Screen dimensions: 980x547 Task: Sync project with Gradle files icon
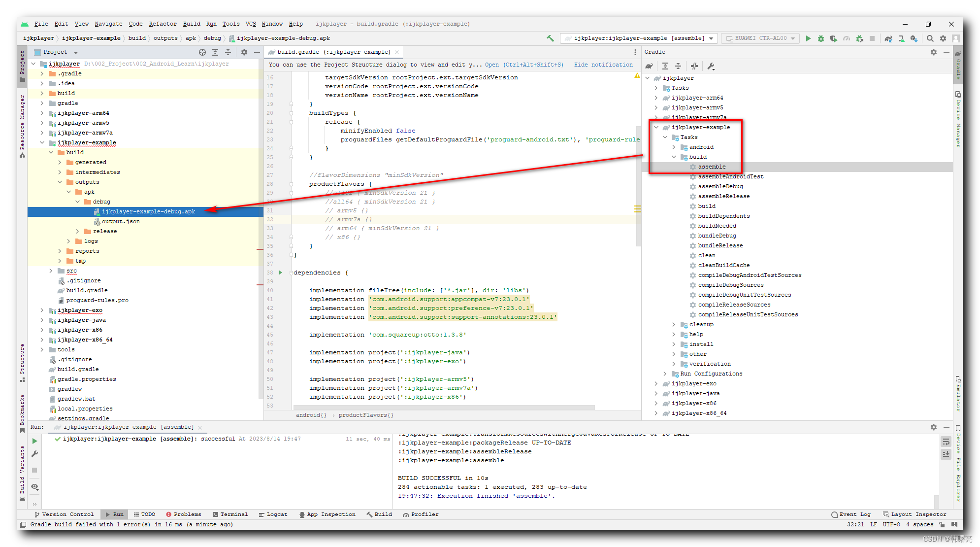888,38
